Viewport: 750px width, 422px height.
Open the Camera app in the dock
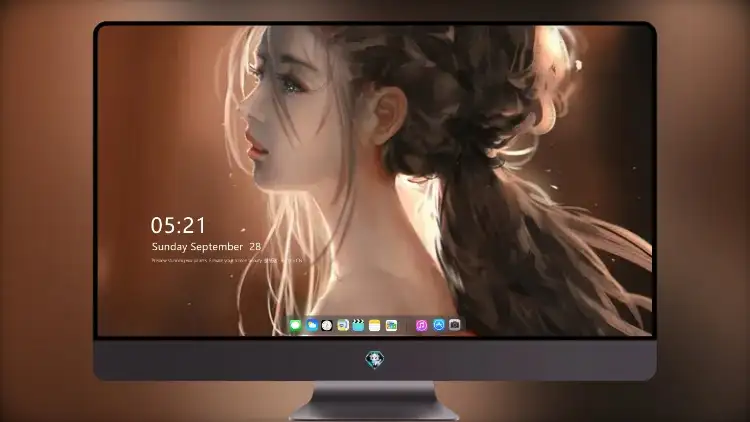pyautogui.click(x=454, y=325)
